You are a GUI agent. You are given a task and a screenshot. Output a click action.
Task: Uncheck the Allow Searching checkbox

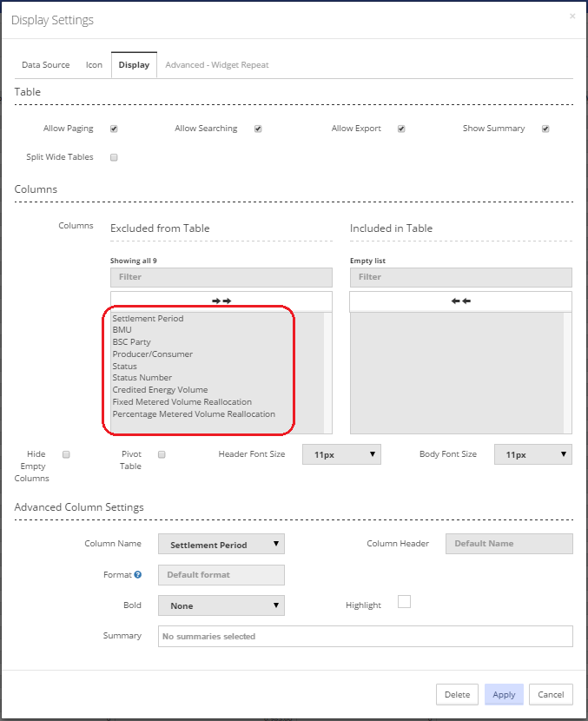(x=258, y=129)
